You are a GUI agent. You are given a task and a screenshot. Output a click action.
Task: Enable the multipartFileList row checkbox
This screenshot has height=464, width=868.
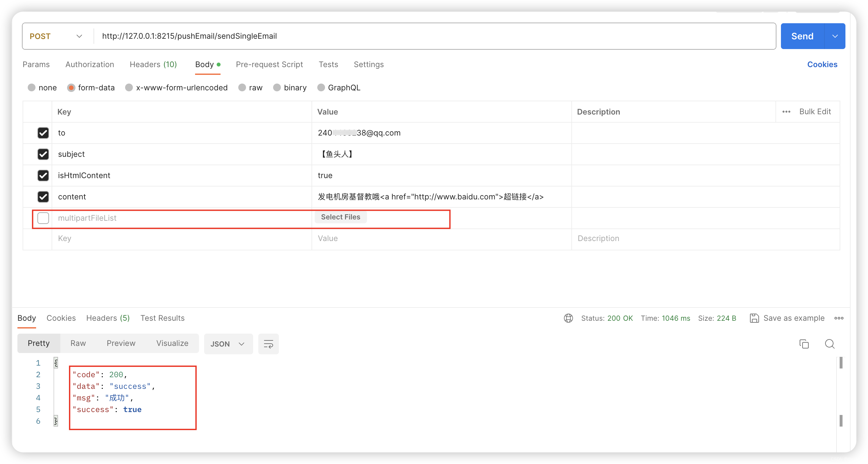(43, 218)
